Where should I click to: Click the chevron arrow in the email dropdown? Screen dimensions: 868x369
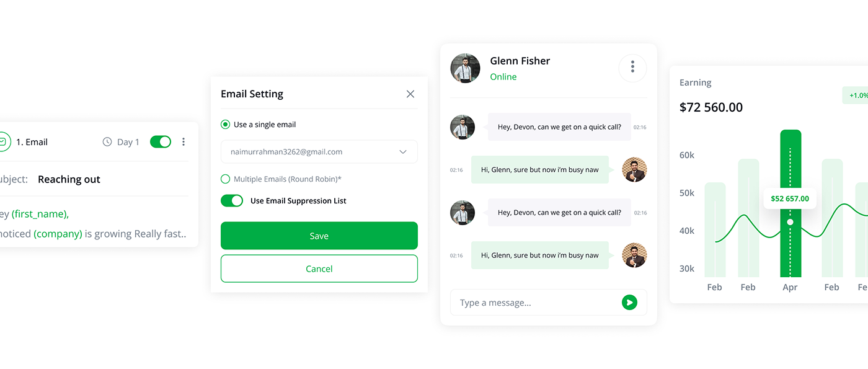(403, 152)
